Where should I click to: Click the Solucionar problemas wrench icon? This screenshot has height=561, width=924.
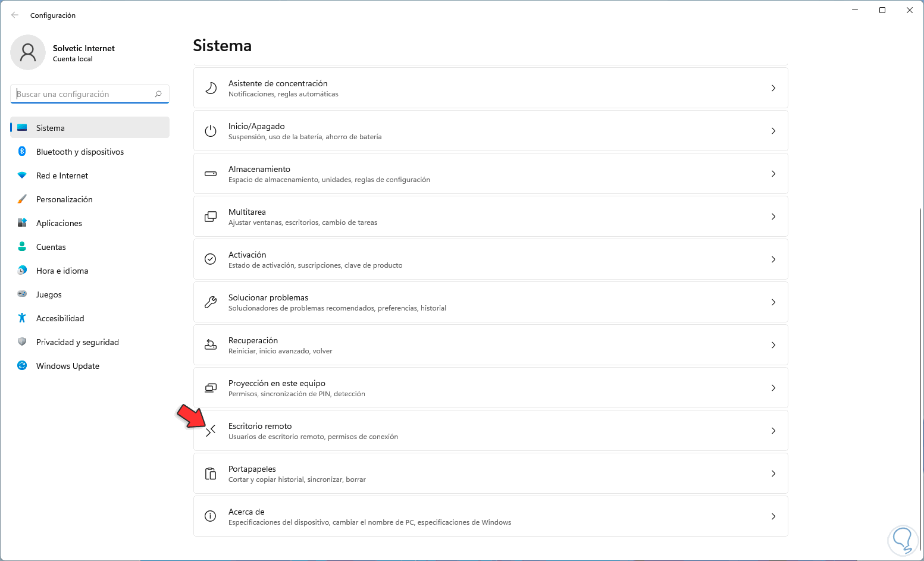[211, 302]
